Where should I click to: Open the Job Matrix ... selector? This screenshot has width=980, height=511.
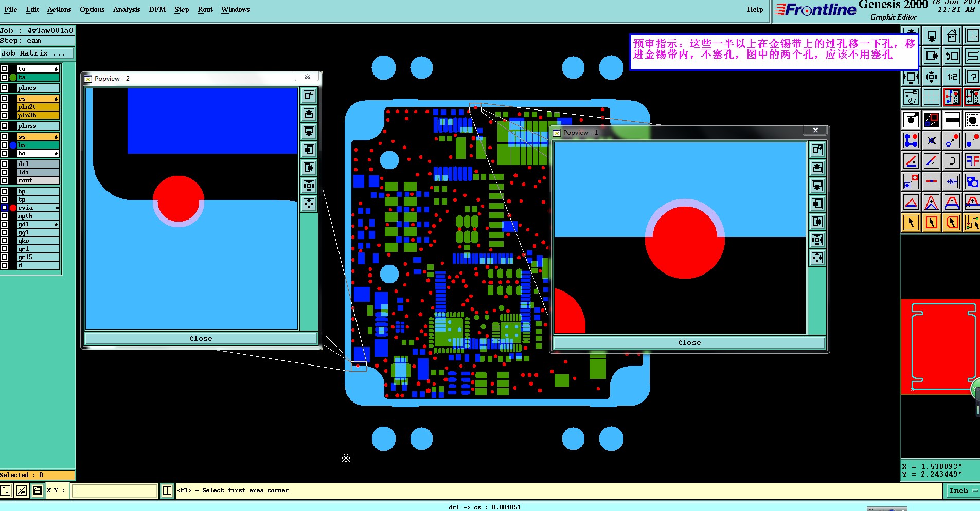click(37, 53)
